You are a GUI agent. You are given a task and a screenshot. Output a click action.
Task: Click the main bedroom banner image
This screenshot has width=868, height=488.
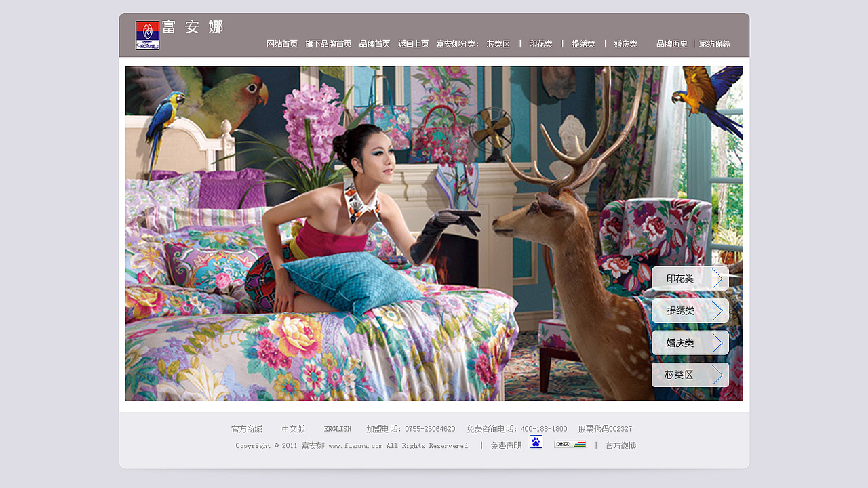click(x=434, y=233)
